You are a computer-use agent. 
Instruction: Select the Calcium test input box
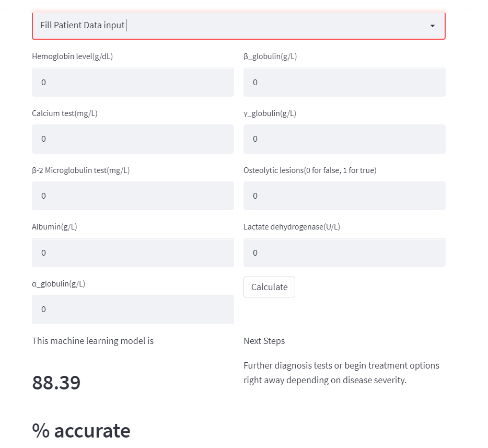click(133, 139)
